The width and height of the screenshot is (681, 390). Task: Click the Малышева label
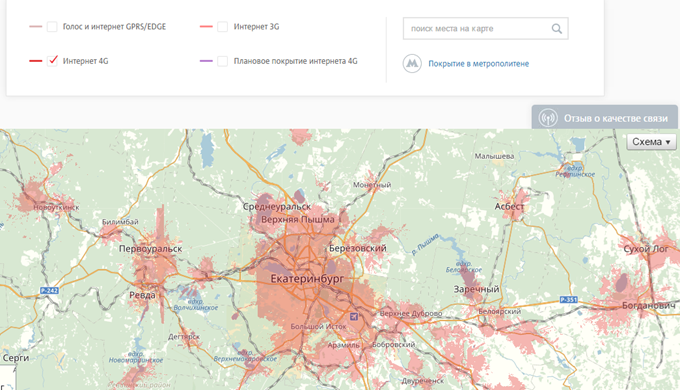click(x=494, y=156)
